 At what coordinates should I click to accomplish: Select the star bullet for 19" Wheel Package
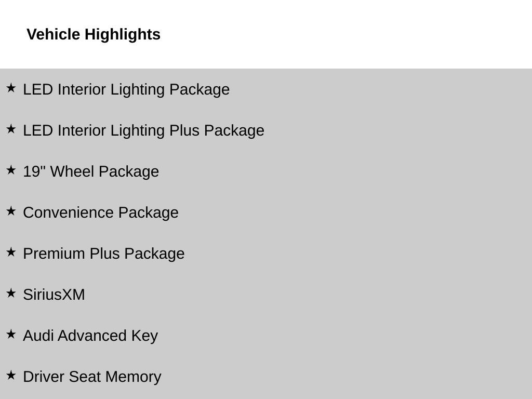point(11,170)
